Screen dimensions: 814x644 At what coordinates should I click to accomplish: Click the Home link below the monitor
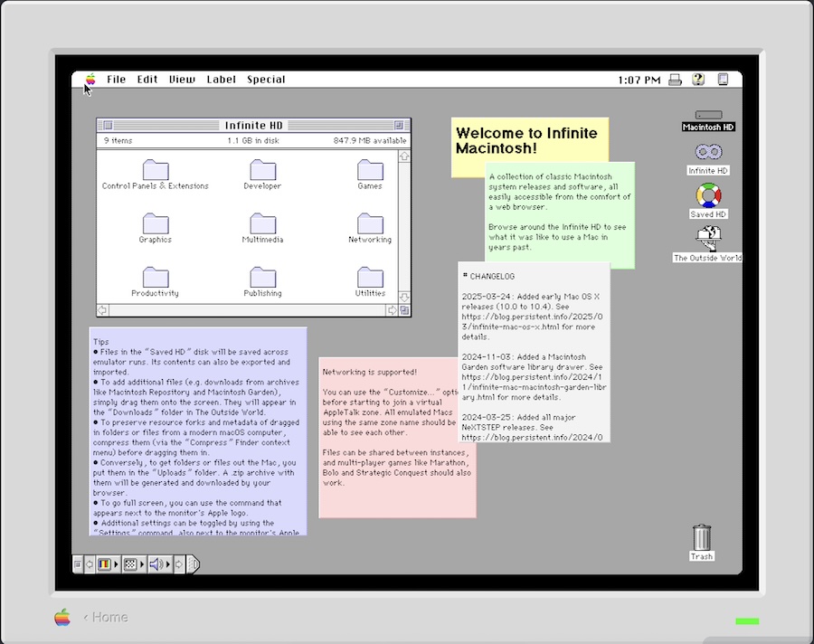(x=106, y=617)
